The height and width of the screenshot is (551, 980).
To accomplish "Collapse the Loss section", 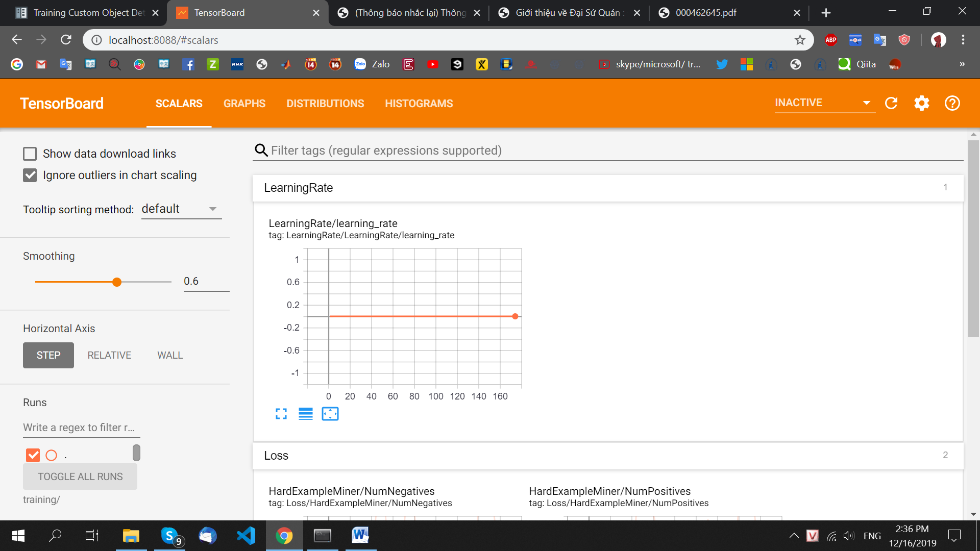I will tap(608, 456).
